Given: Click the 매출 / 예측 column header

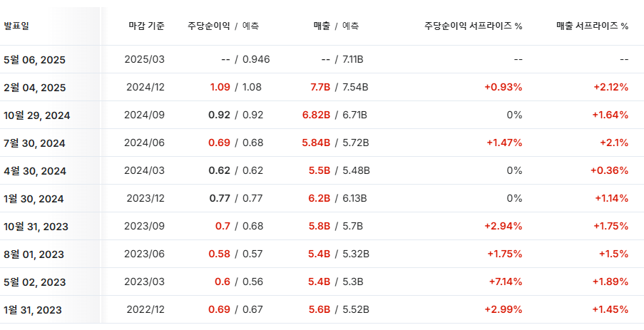Looking at the screenshot, I should click(x=336, y=26).
